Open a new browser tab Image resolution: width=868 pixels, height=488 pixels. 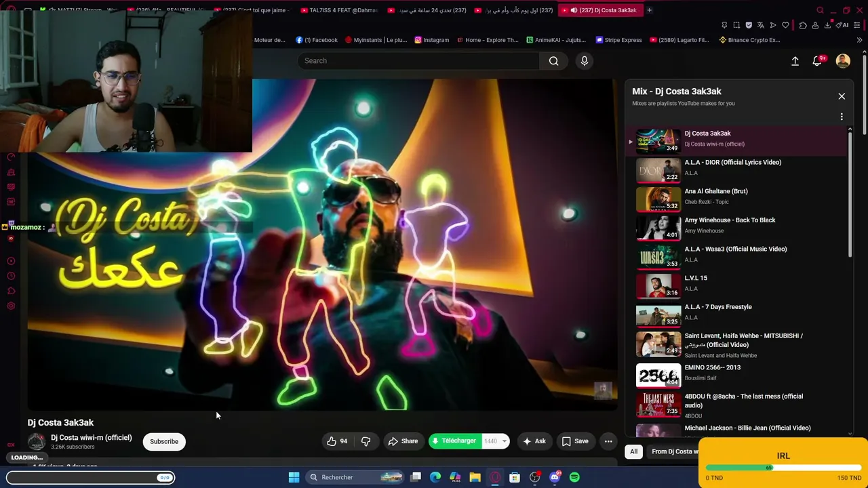tap(649, 10)
